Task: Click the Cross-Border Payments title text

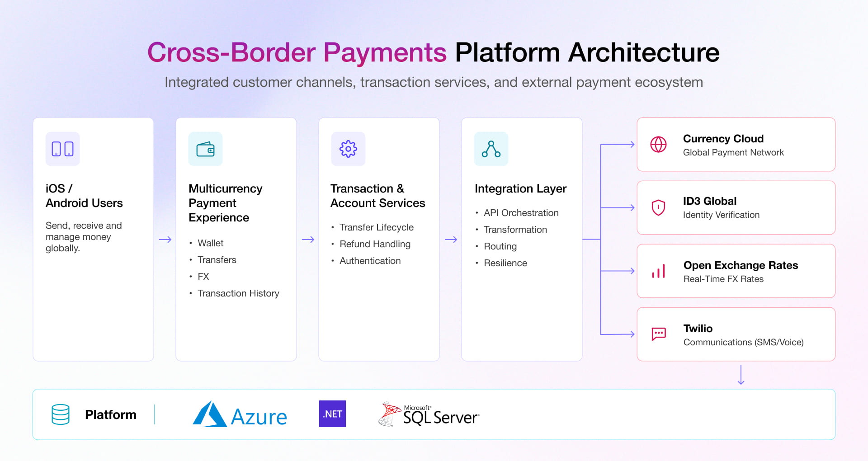Action: (297, 52)
